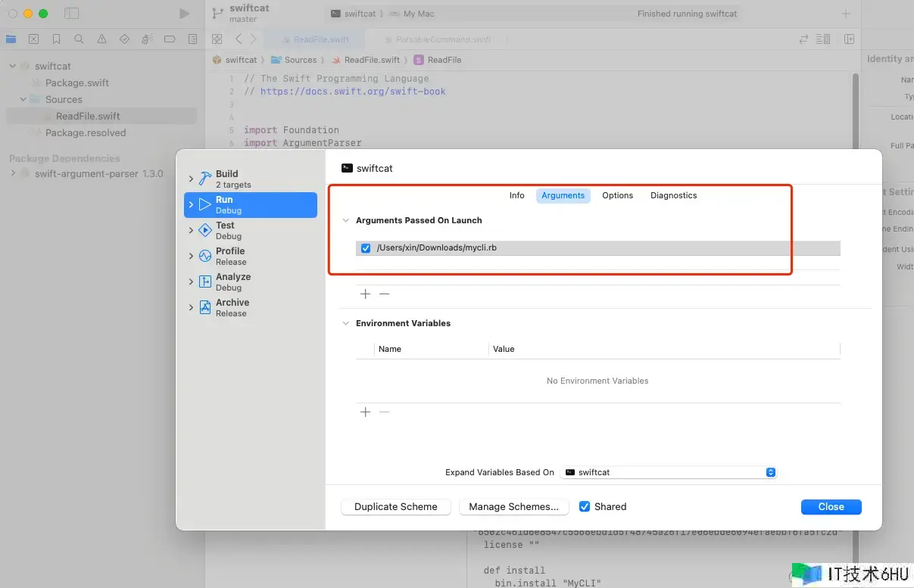914x588 pixels.
Task: Open Expand Variables Based On dropdown
Action: (669, 472)
